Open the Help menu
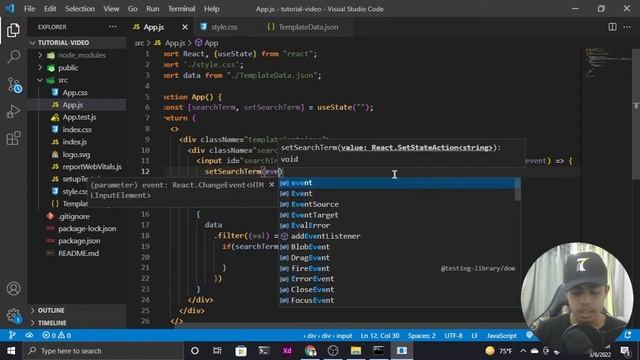Viewport: 640px width, 360px height. coord(211,9)
